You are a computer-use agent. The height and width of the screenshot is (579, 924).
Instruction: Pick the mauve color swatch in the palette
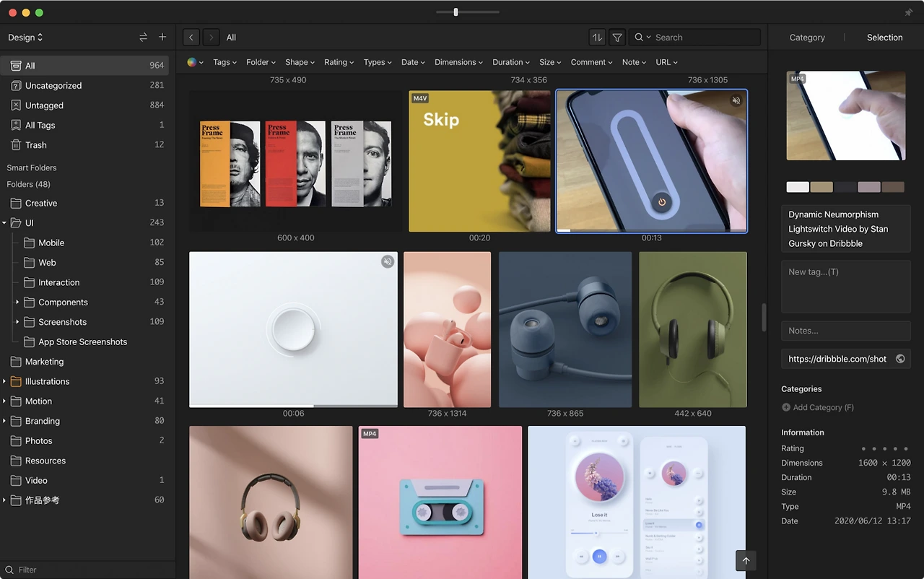pos(869,187)
